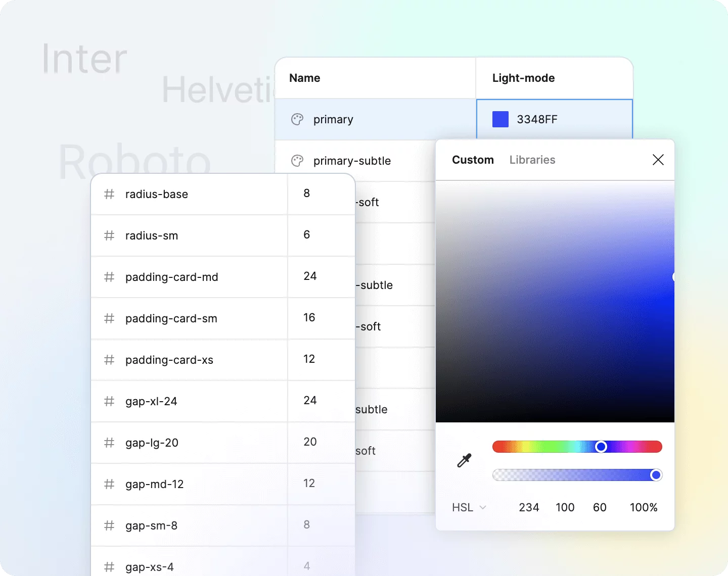The height and width of the screenshot is (576, 728).
Task: Click the hash icon next to radius-base
Action: [x=109, y=195]
